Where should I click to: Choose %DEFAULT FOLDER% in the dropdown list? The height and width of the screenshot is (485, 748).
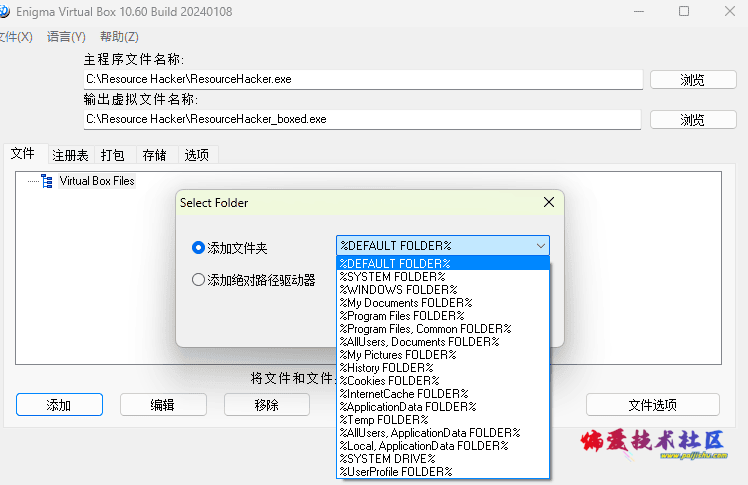pyautogui.click(x=443, y=263)
